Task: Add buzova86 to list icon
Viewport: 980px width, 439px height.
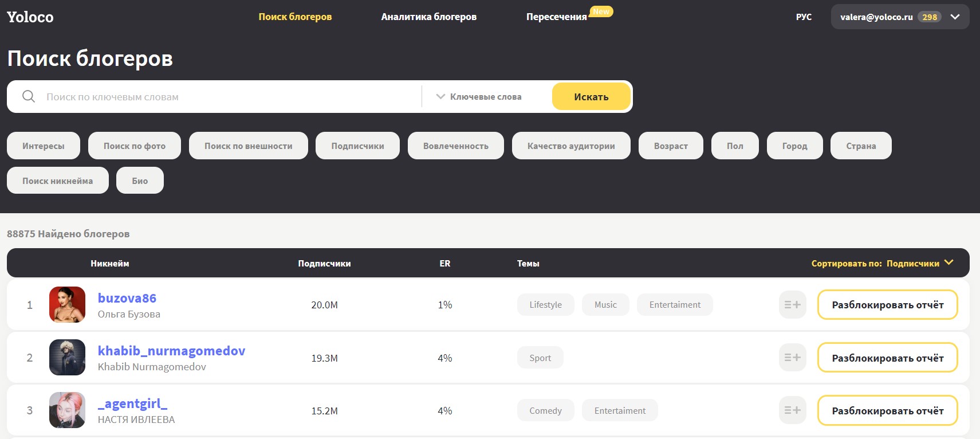Action: pos(792,305)
